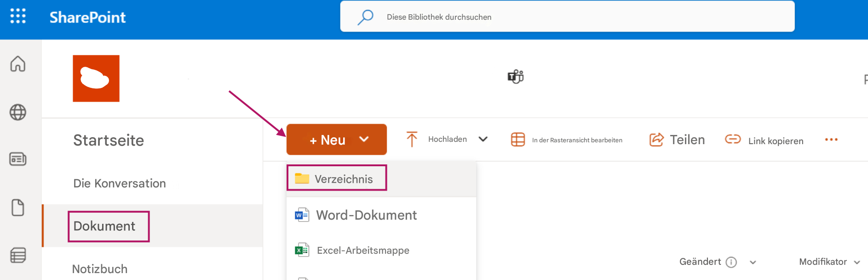
Task: Focus the library search field
Action: (x=567, y=17)
